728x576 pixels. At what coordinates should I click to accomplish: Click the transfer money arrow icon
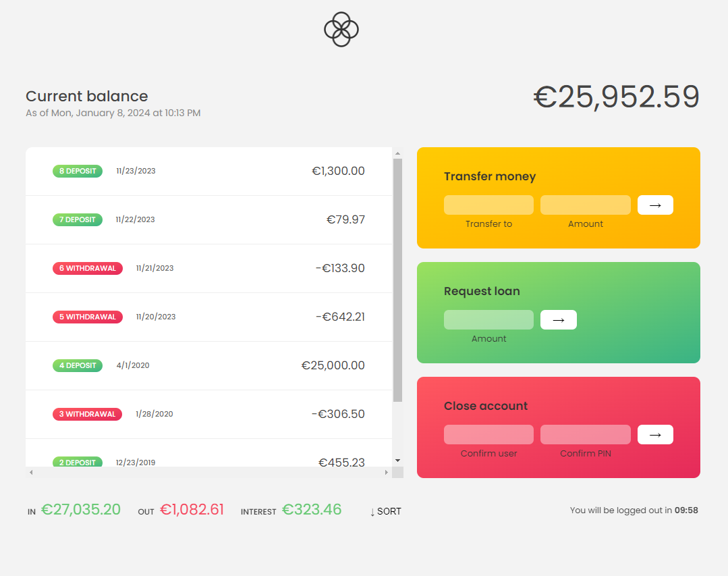point(654,205)
